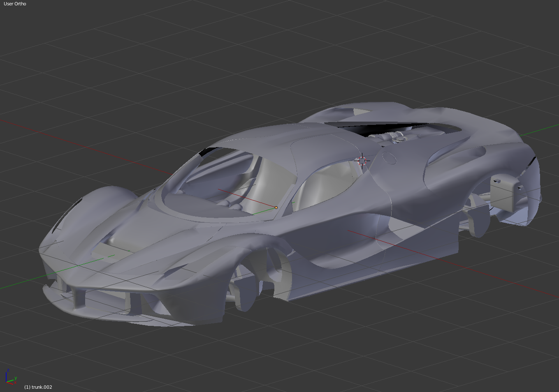Screen dimensions: 559x392
Task: Select the circular fuel cap on rear fender
Action: click(x=389, y=157)
